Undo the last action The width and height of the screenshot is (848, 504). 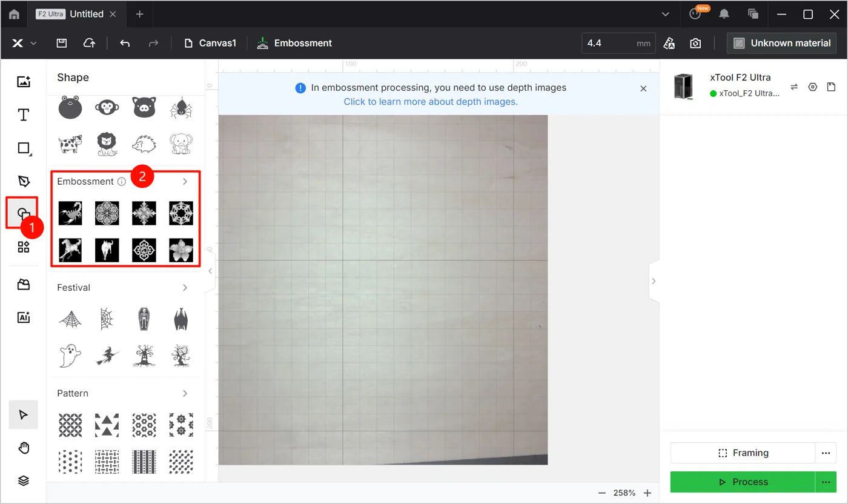pyautogui.click(x=125, y=43)
